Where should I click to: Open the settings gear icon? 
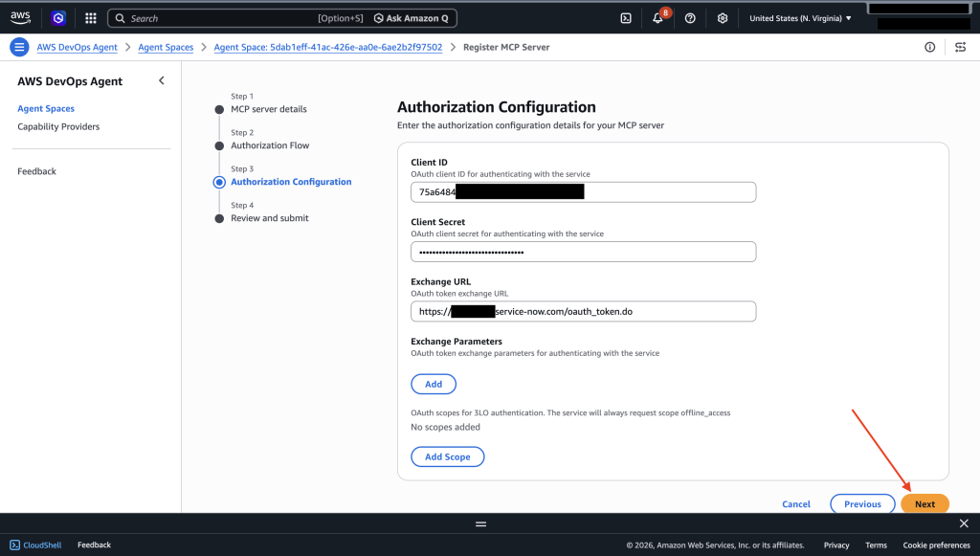(723, 18)
